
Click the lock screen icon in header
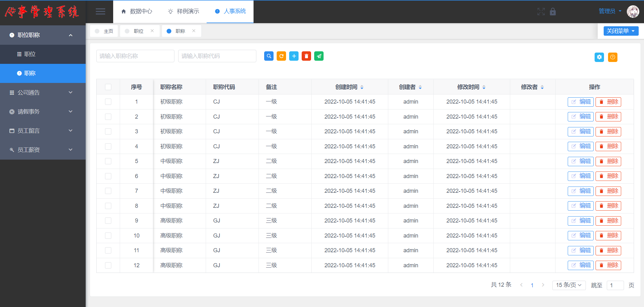[553, 12]
